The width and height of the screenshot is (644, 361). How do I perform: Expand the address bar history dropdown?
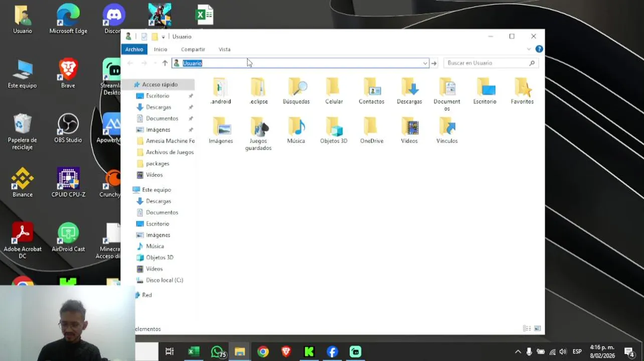pos(425,63)
